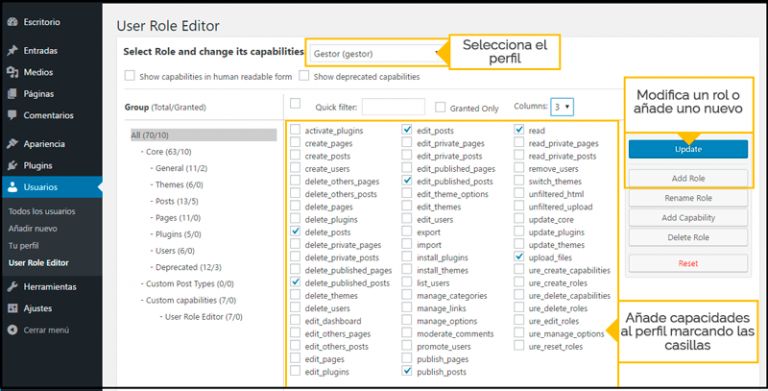Select the Posts (13/5) group
The image size is (768, 391).
click(x=177, y=201)
